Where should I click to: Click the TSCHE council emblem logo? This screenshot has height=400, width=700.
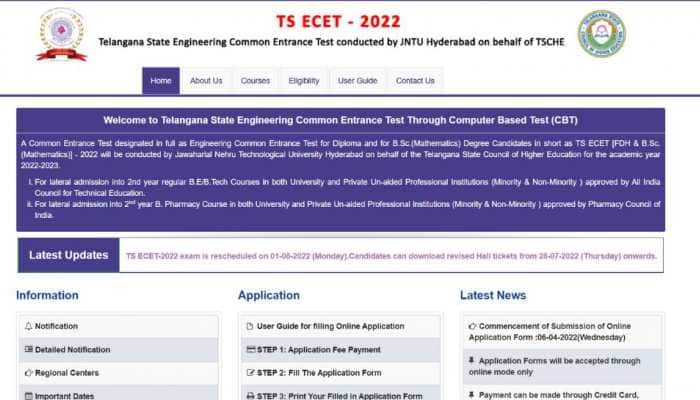[x=601, y=34]
